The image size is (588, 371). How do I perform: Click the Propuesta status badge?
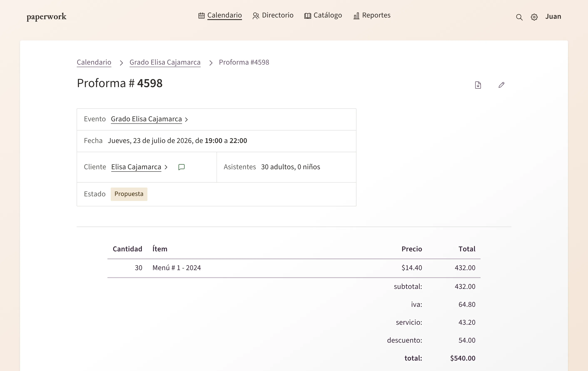pyautogui.click(x=129, y=194)
